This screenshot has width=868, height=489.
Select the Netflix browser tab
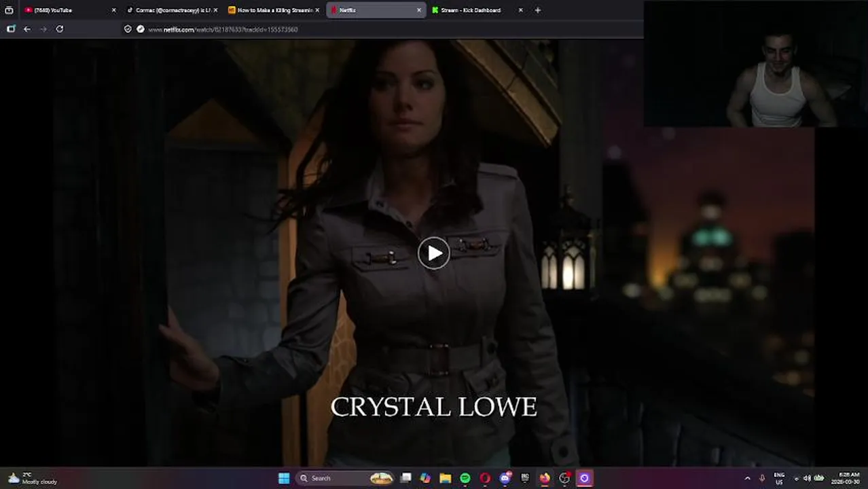pyautogui.click(x=376, y=10)
